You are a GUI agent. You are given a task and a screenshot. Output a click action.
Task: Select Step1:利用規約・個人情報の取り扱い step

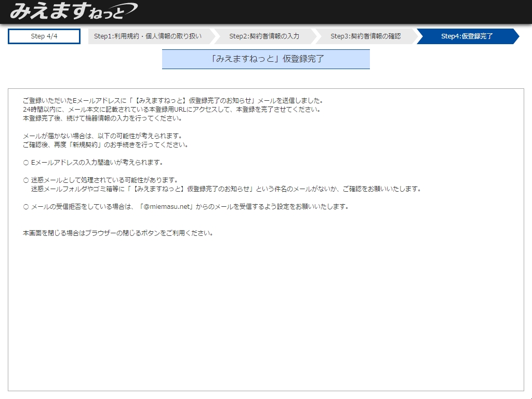[x=148, y=36]
